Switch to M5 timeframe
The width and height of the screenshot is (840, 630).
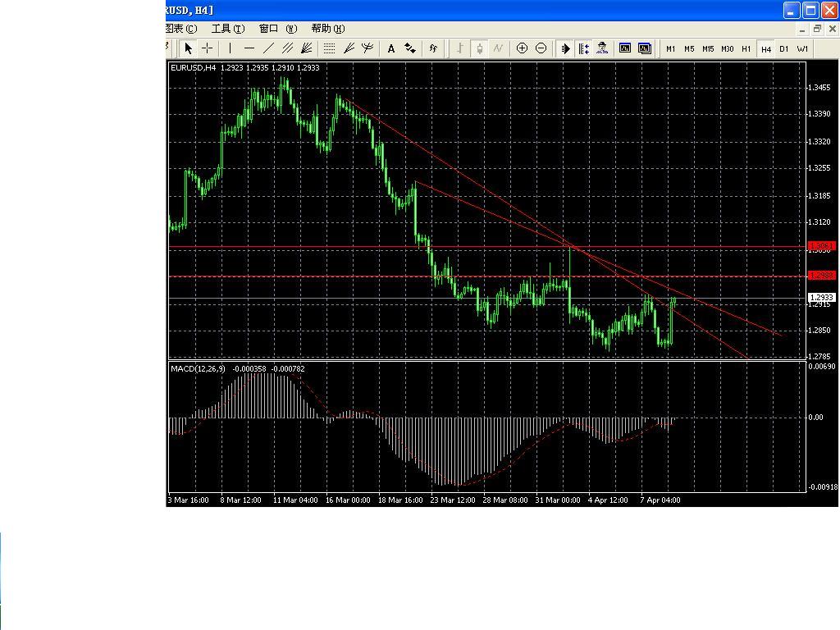[x=689, y=48]
